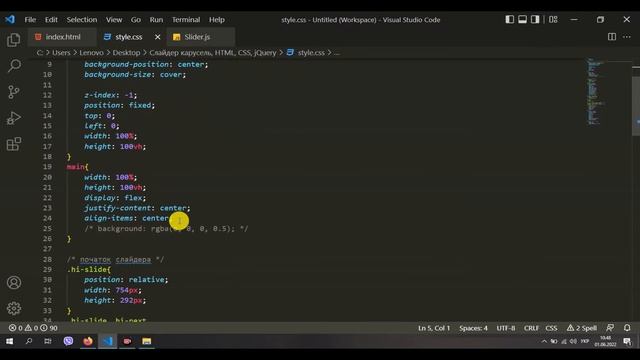Show hidden system tray icons
Image resolution: width=640 pixels, height=360 pixels.
click(x=544, y=342)
